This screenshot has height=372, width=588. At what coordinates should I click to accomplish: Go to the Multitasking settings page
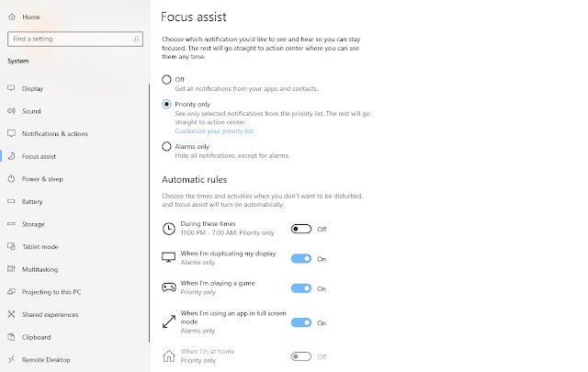click(40, 269)
